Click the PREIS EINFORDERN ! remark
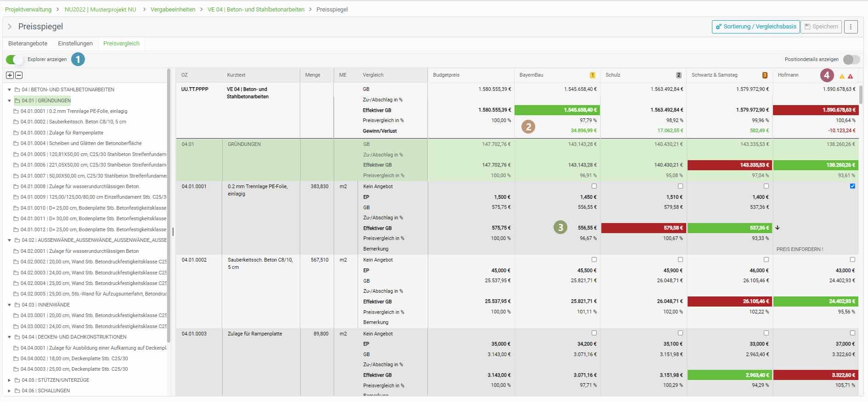Viewport: 868px width, 402px height. [x=800, y=250]
